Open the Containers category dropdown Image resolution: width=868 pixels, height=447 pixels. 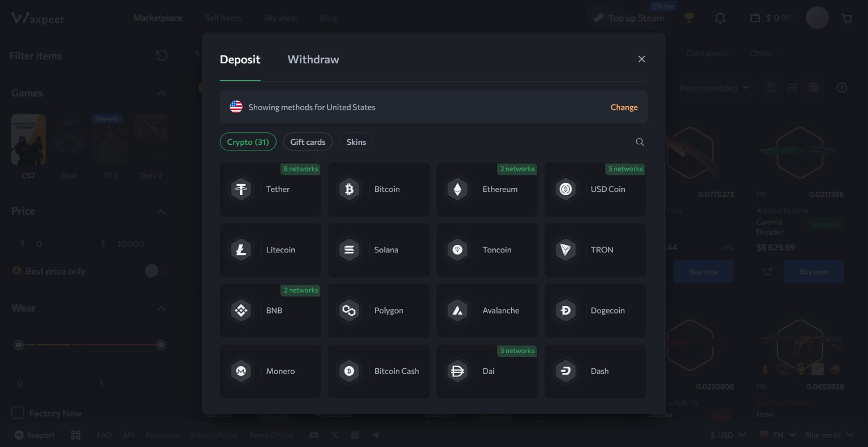711,53
